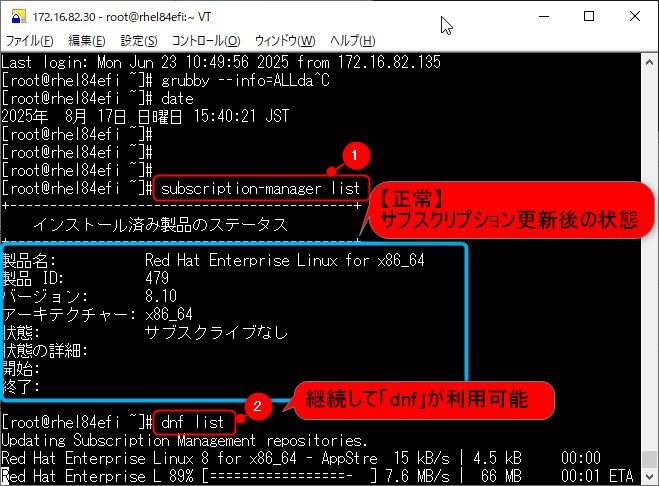Click the AppStream repo '15 kB/s' download line

coord(301,458)
